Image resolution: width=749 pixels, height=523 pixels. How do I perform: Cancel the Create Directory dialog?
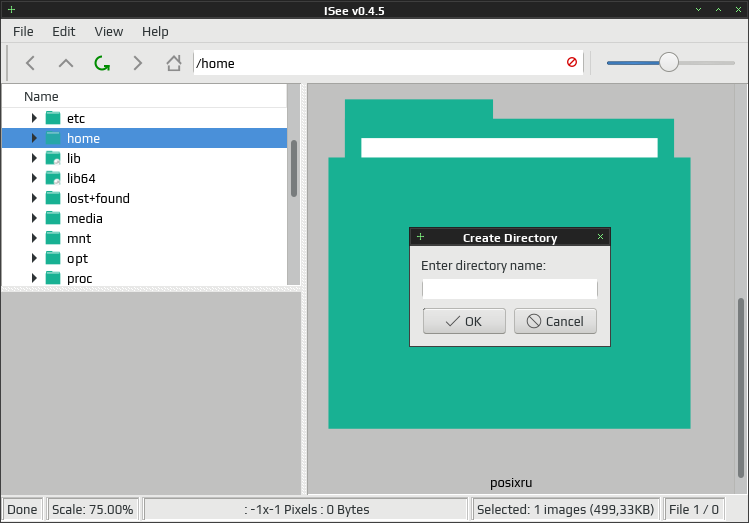click(x=556, y=321)
